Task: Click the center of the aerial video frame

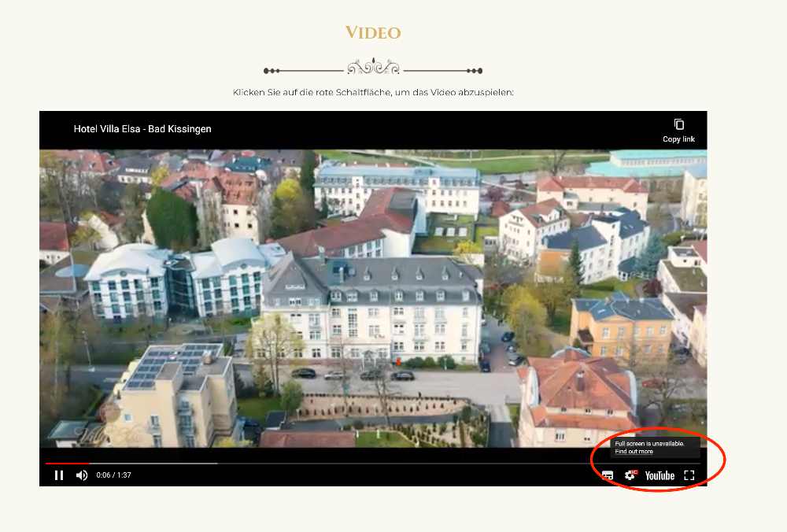Action: (373, 298)
